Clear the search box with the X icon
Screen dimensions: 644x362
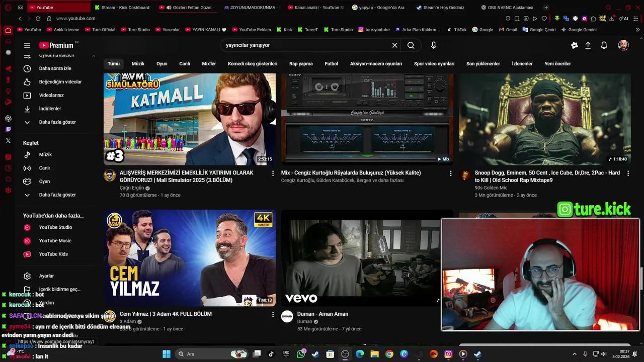click(x=395, y=45)
